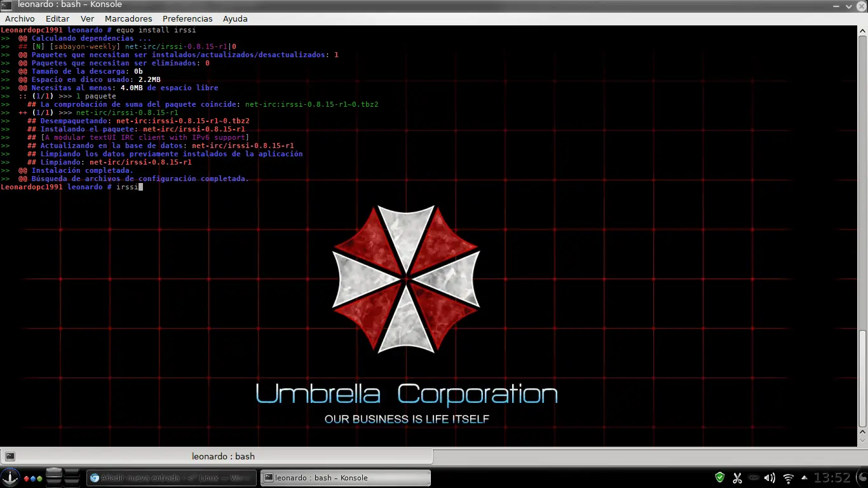Open the Konsole window menu icon in title bar
This screenshot has height=488, width=868.
point(6,5)
